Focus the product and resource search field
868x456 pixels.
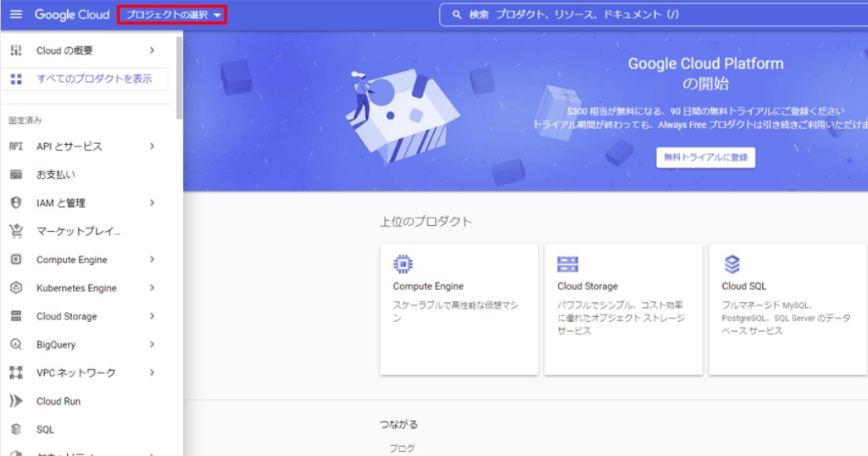click(653, 15)
